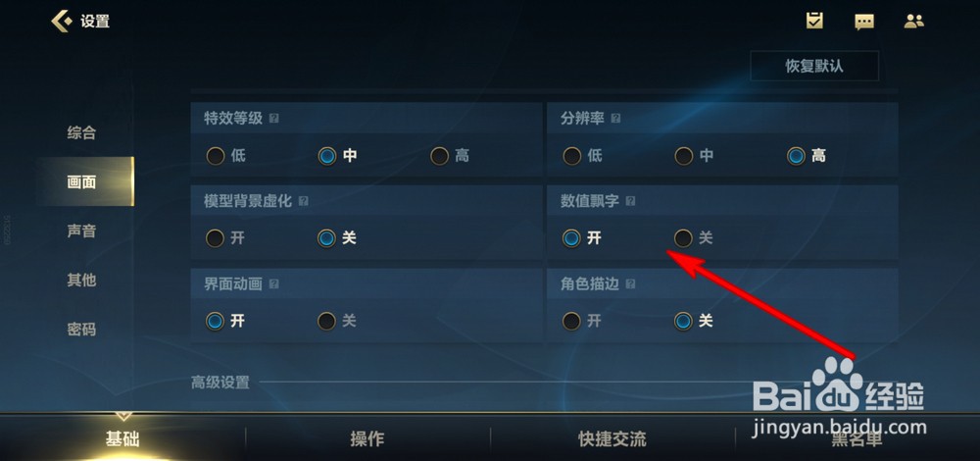Switch to the 声音 settings tab
This screenshot has width=980, height=461.
pyautogui.click(x=82, y=230)
